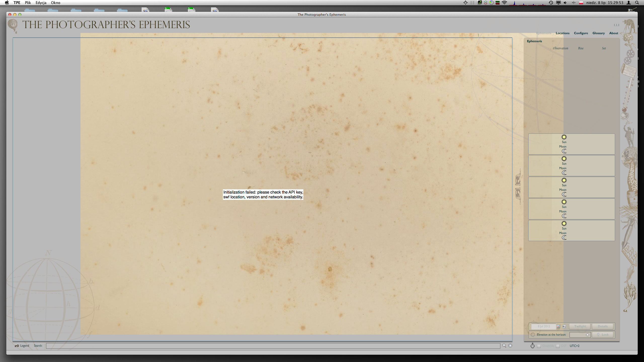Switch to the Locations tab
Viewport: 644px width, 362px height.
tap(562, 33)
